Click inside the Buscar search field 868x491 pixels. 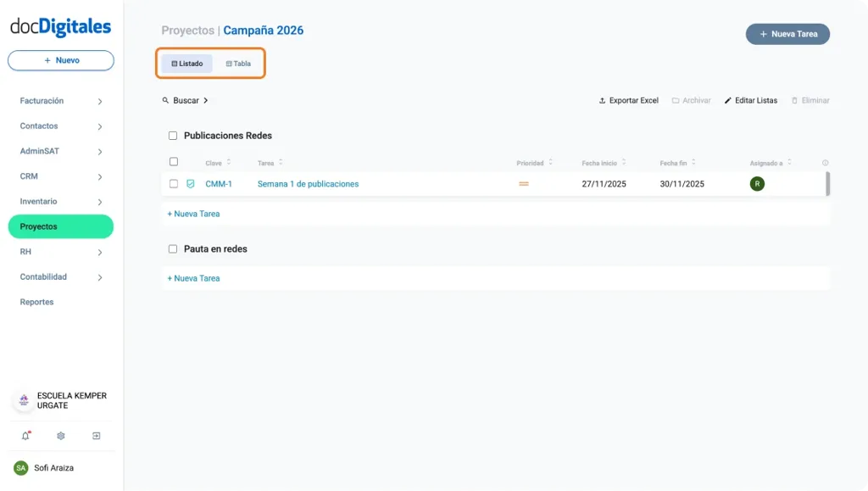click(x=185, y=100)
